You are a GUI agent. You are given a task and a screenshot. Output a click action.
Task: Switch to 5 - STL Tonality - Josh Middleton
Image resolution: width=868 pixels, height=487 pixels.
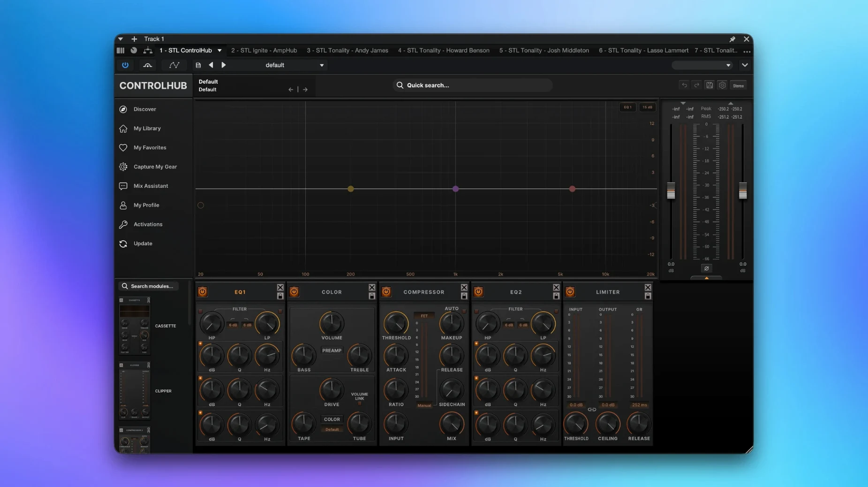pyautogui.click(x=544, y=51)
